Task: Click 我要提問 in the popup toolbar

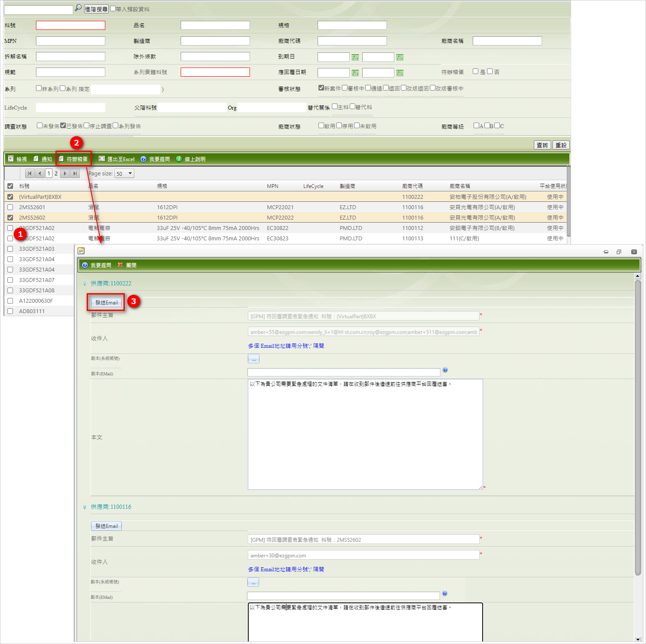Action: [97, 265]
